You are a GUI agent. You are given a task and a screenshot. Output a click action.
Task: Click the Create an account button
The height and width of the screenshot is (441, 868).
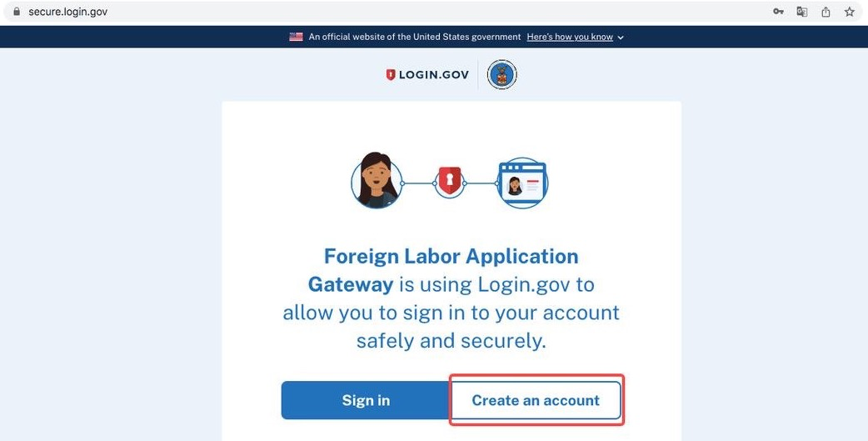coord(536,400)
